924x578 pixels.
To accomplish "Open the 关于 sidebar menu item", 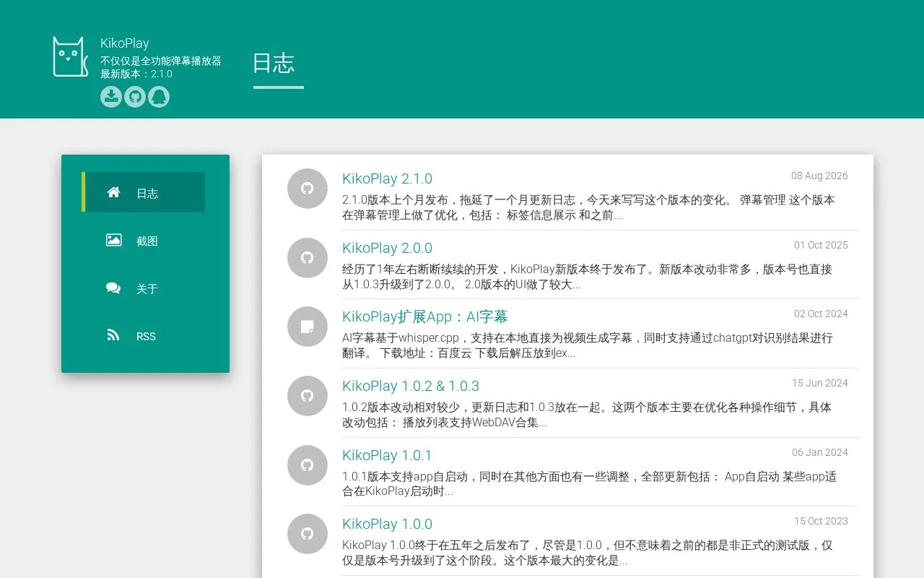I will pyautogui.click(x=144, y=288).
